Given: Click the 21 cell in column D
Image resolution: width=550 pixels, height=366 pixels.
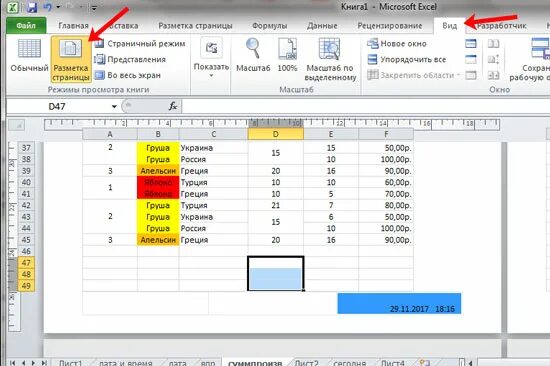Looking at the screenshot, I should [275, 205].
